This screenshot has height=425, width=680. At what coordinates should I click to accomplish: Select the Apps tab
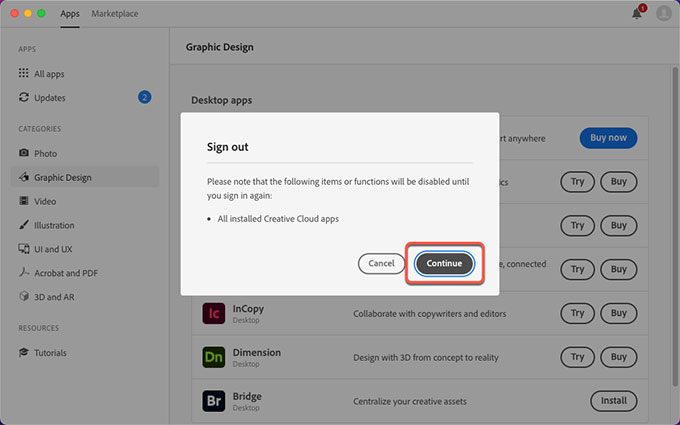tap(70, 14)
